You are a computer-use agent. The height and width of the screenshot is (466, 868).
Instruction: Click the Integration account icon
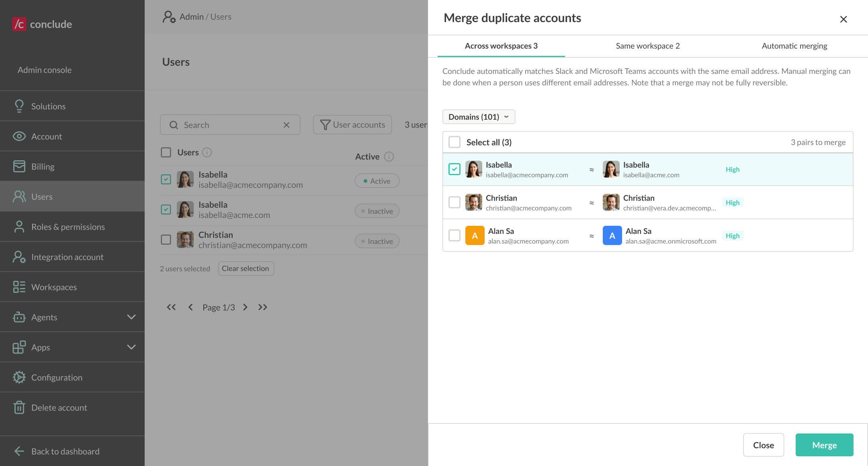click(19, 257)
